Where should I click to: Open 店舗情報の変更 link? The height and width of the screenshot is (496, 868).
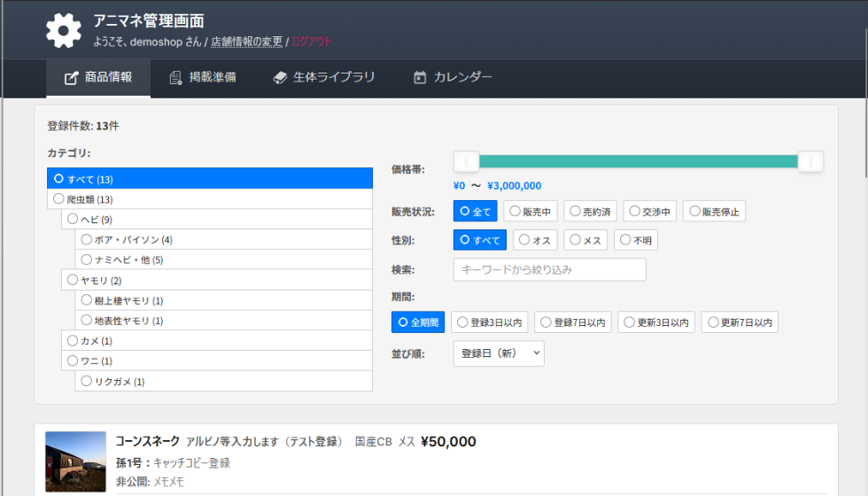click(x=246, y=42)
